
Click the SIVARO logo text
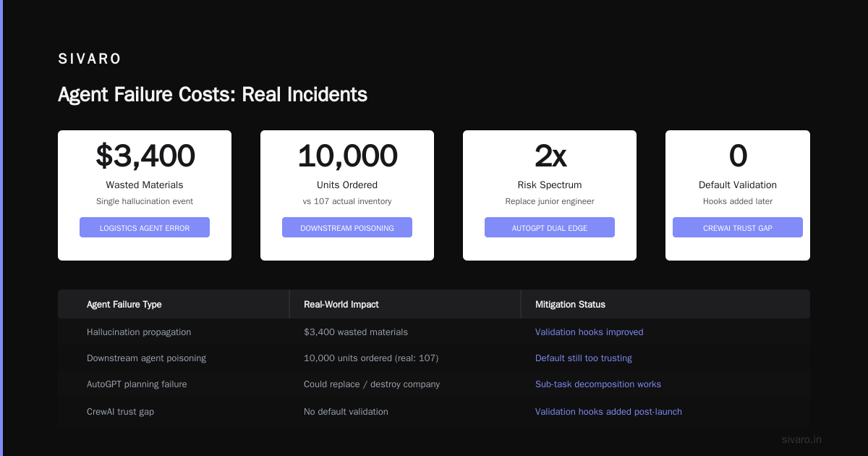coord(90,59)
